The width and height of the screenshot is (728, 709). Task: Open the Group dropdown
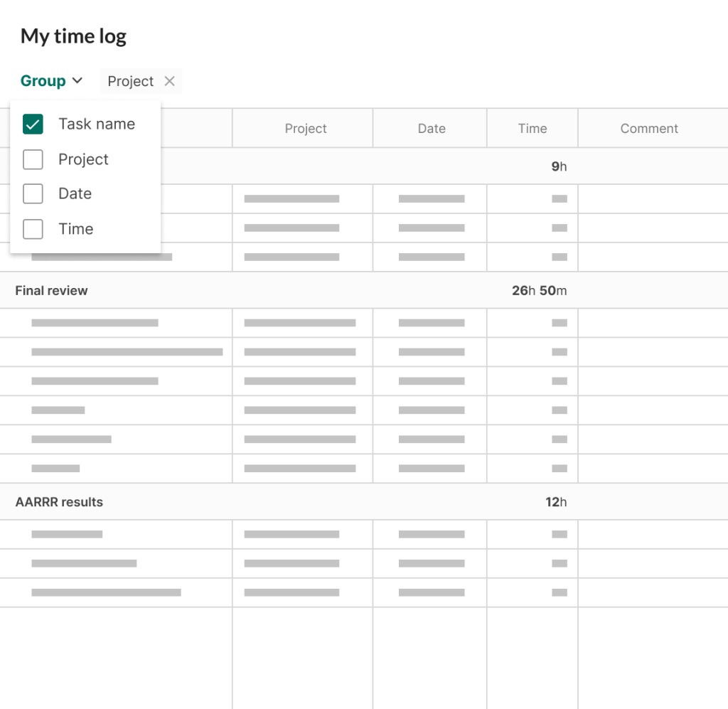[x=51, y=81]
